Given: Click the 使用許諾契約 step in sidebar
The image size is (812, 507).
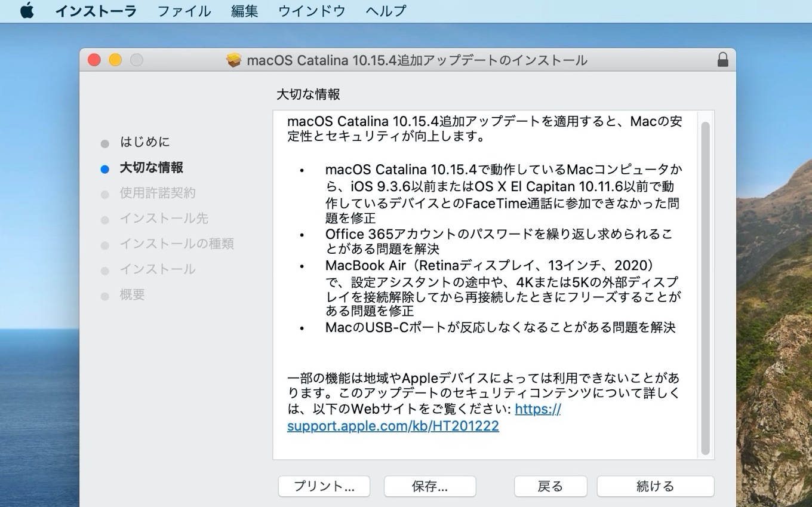Looking at the screenshot, I should pos(158,193).
